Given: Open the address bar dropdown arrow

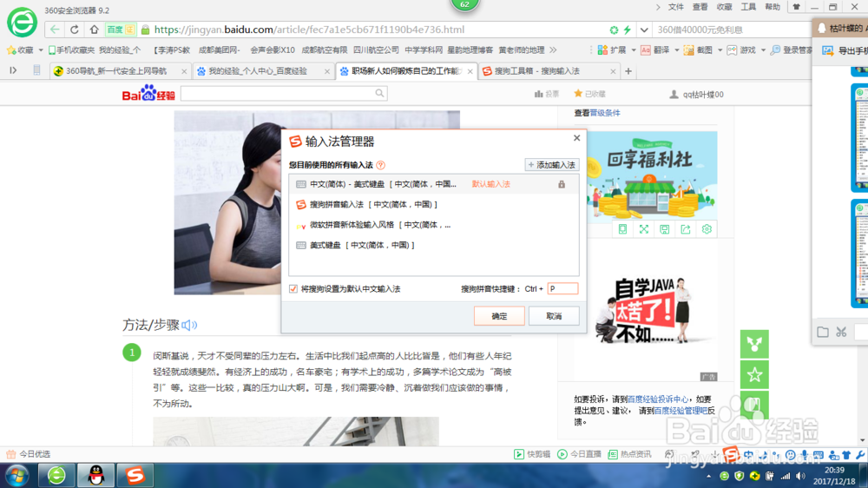Looking at the screenshot, I should point(644,30).
